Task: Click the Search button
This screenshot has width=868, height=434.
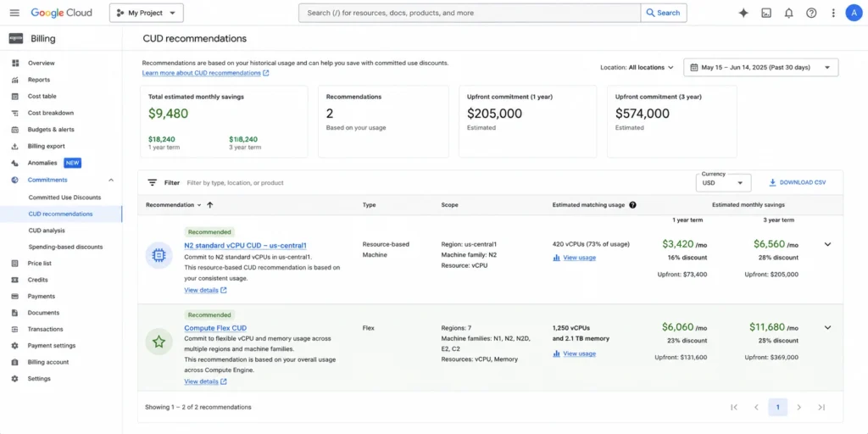Action: 663,13
